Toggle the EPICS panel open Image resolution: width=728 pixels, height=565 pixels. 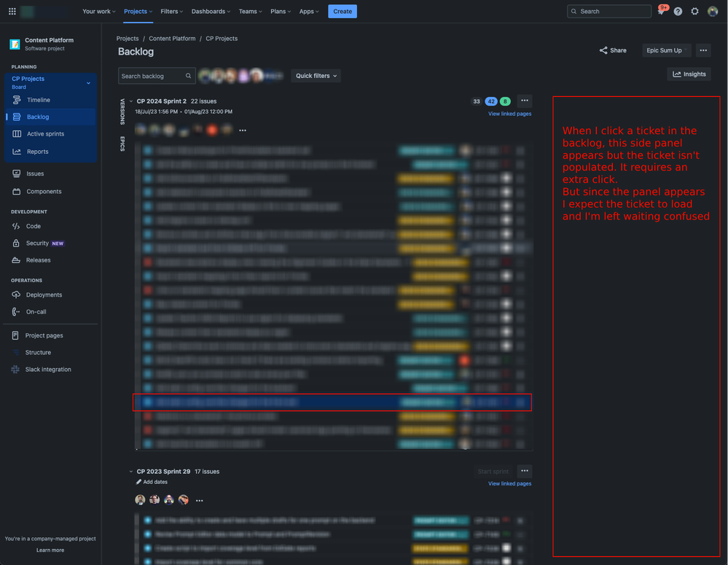(x=122, y=144)
